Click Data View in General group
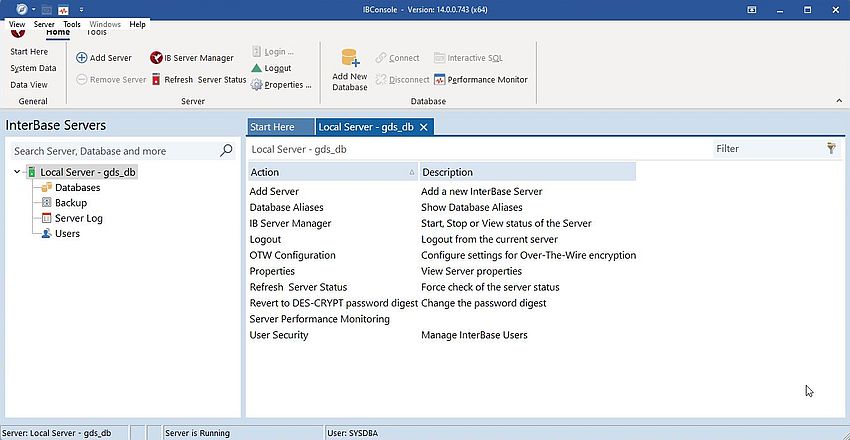The height and width of the screenshot is (440, 850). coord(29,85)
